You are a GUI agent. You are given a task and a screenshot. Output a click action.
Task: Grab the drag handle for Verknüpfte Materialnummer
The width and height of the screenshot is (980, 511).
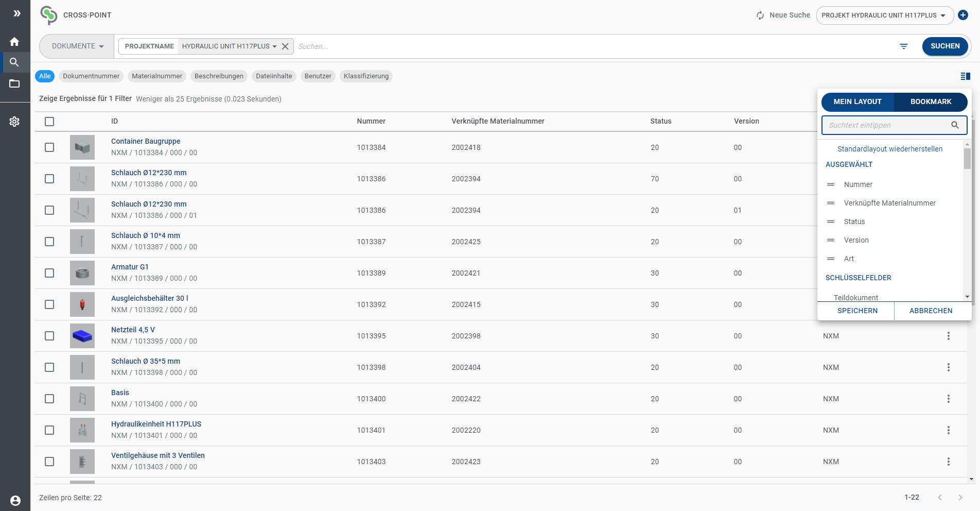click(831, 203)
